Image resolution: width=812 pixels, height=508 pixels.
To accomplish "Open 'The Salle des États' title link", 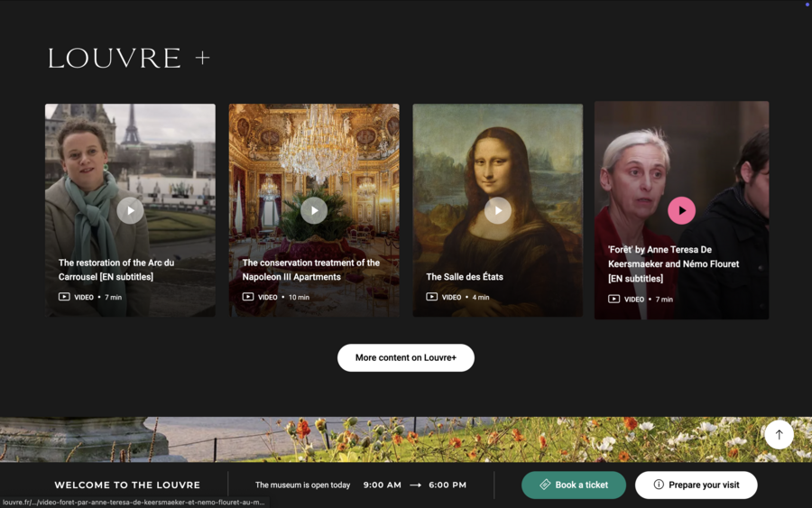I will tap(465, 276).
